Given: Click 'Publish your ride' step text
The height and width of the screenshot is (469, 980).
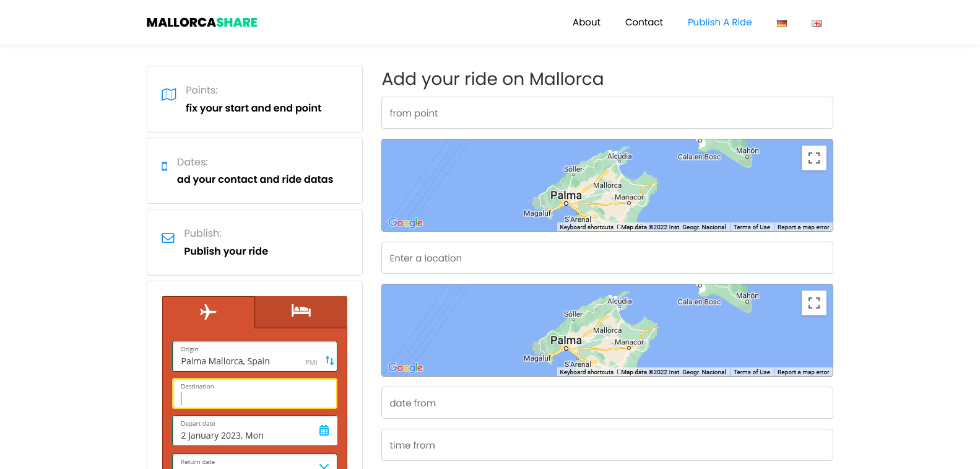Looking at the screenshot, I should tap(226, 252).
